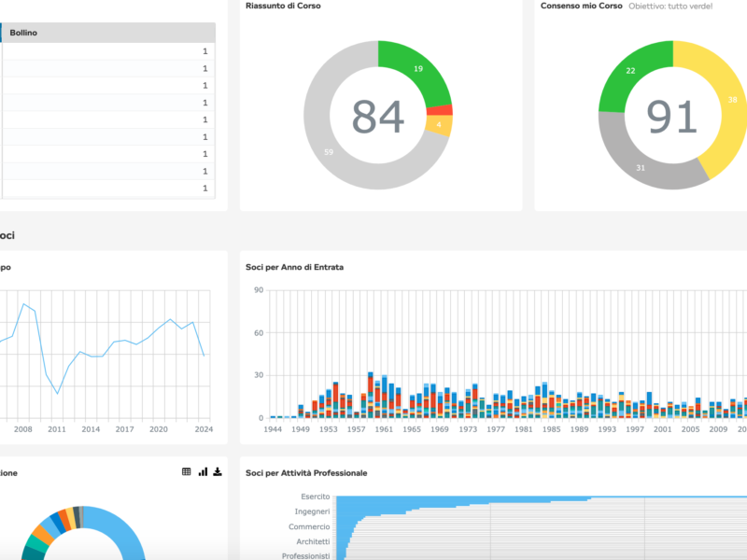Click the 2017 label on line chart
Screen dimensions: 747x560
click(x=124, y=429)
